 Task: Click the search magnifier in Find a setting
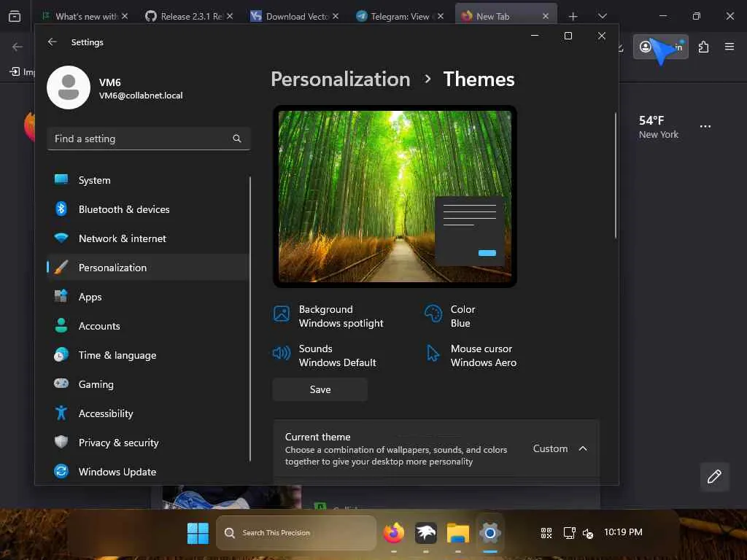click(237, 139)
